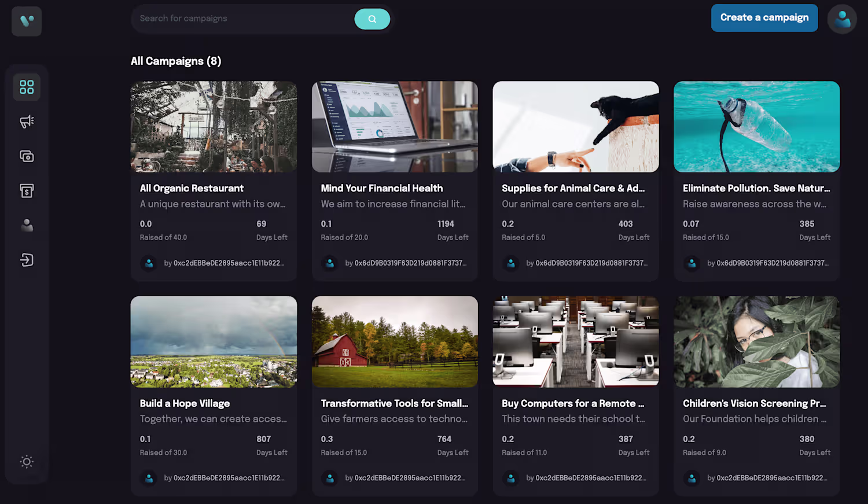Click owner avatar on Children's Vision Screening card
Image resolution: width=868 pixels, height=504 pixels.
point(692,479)
